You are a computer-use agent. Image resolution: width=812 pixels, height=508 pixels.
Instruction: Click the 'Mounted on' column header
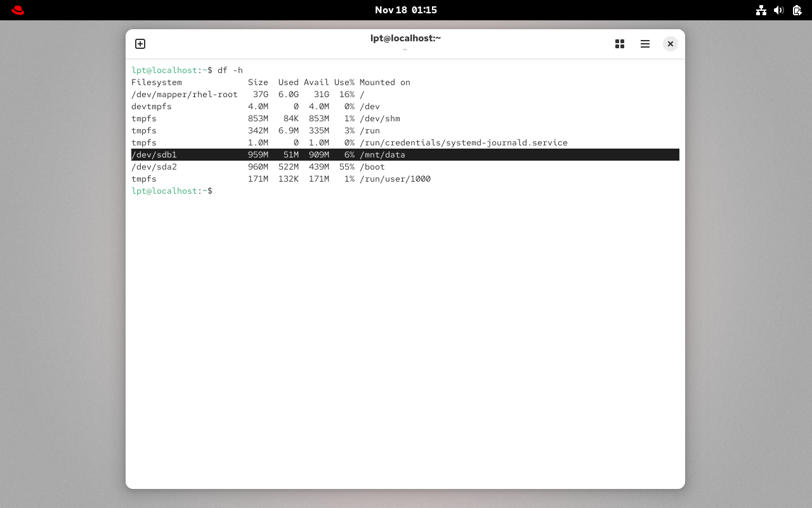(384, 83)
